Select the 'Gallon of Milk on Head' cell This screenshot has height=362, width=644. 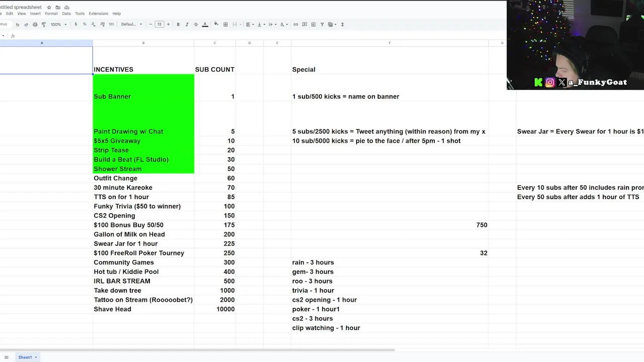coord(143,234)
